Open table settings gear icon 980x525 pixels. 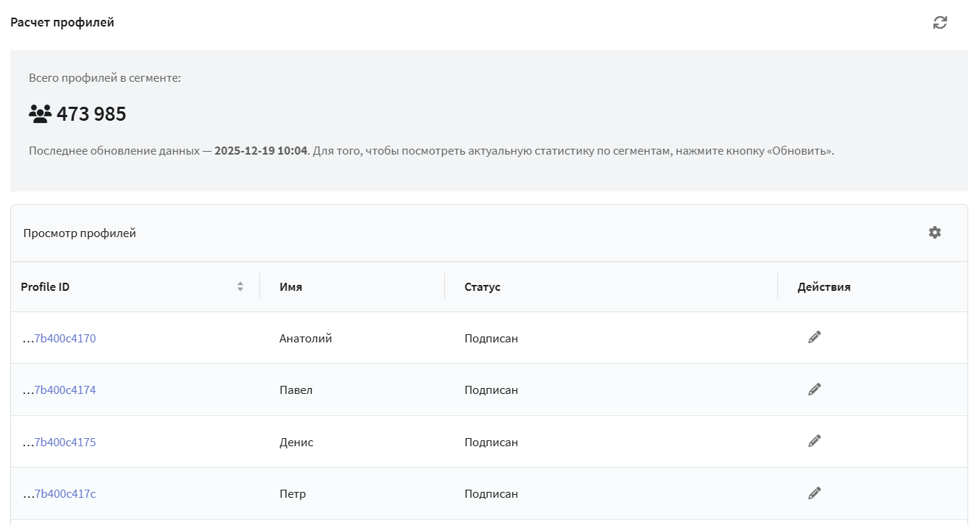pyautogui.click(x=934, y=233)
